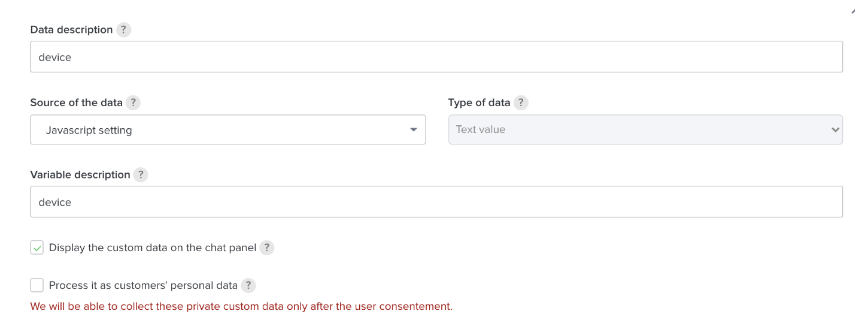
Task: Open the Text value type dropdown
Action: click(645, 130)
